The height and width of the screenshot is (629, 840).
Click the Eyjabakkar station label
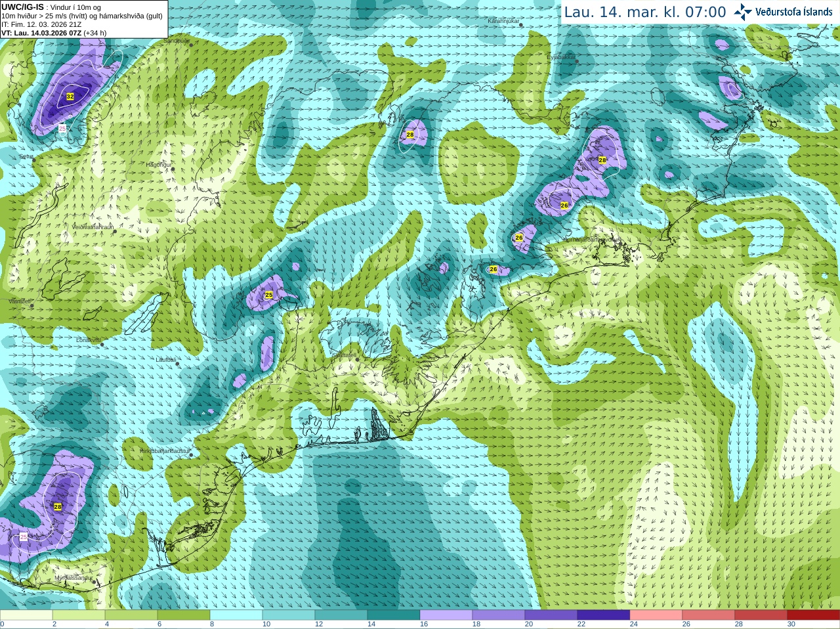coord(561,58)
